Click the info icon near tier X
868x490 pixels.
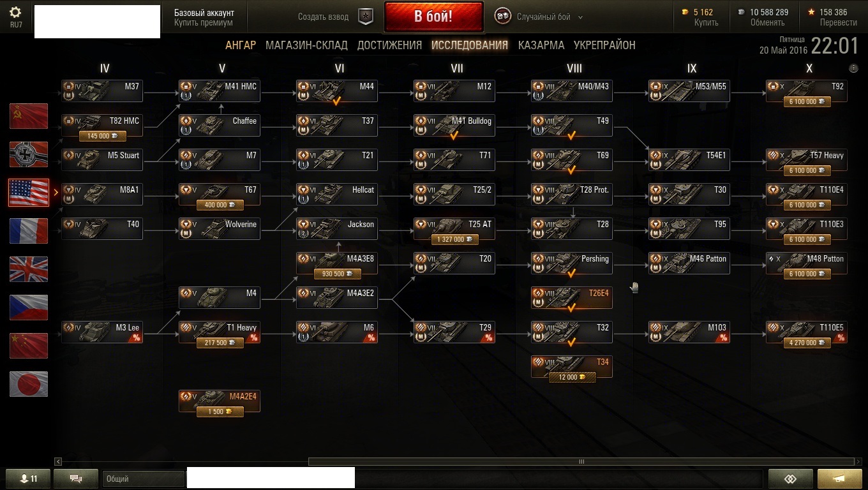(x=853, y=68)
